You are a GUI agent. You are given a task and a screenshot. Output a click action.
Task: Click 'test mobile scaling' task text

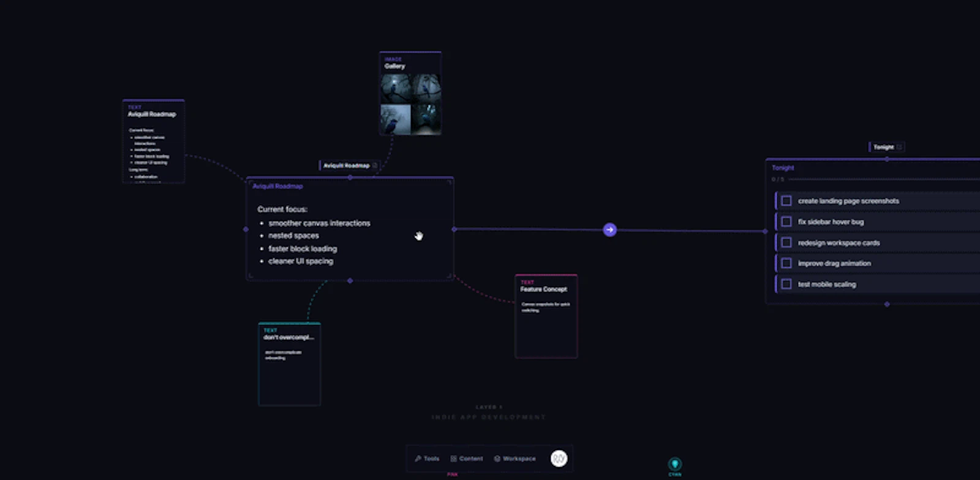(x=827, y=284)
